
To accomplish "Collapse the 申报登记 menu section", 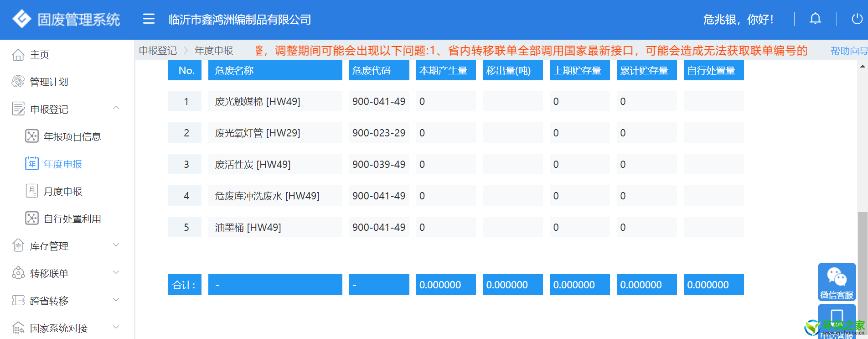I will pyautogui.click(x=116, y=109).
